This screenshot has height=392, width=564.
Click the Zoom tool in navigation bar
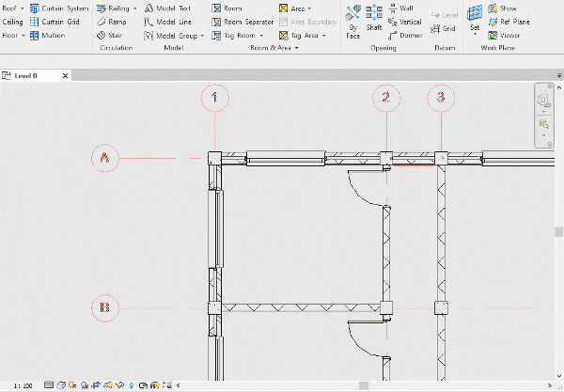click(x=543, y=124)
